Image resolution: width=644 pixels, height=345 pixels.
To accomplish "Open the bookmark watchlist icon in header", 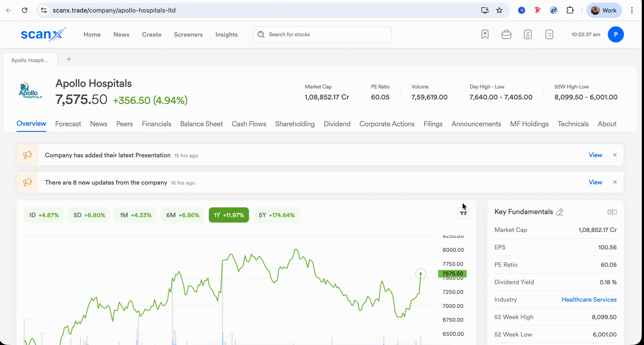I will [485, 34].
